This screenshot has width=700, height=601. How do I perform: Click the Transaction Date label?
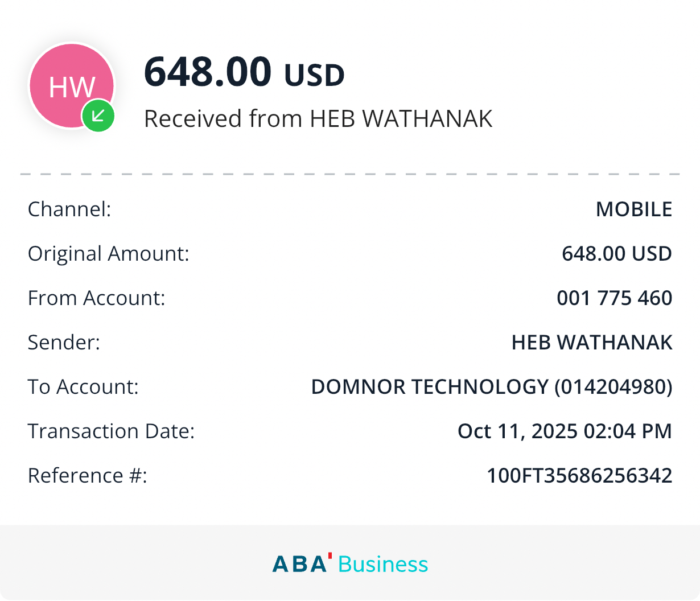(111, 431)
